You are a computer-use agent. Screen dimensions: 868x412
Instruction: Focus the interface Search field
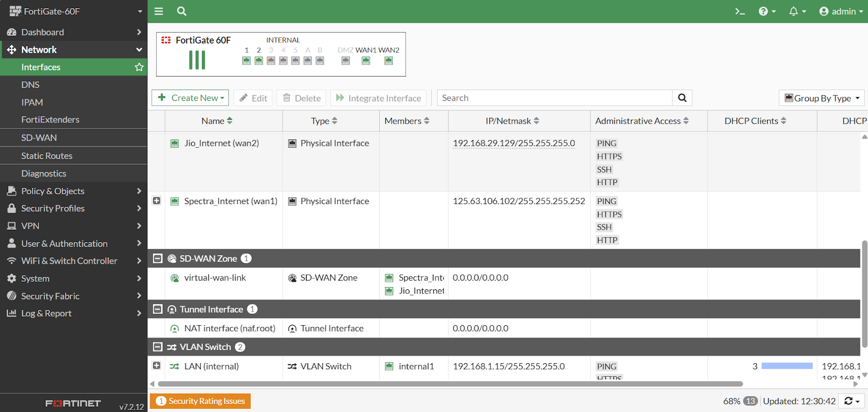pyautogui.click(x=554, y=98)
